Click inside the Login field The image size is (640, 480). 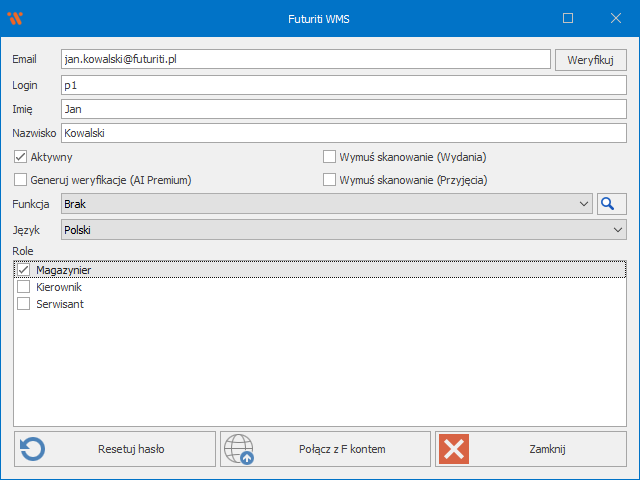pos(342,85)
